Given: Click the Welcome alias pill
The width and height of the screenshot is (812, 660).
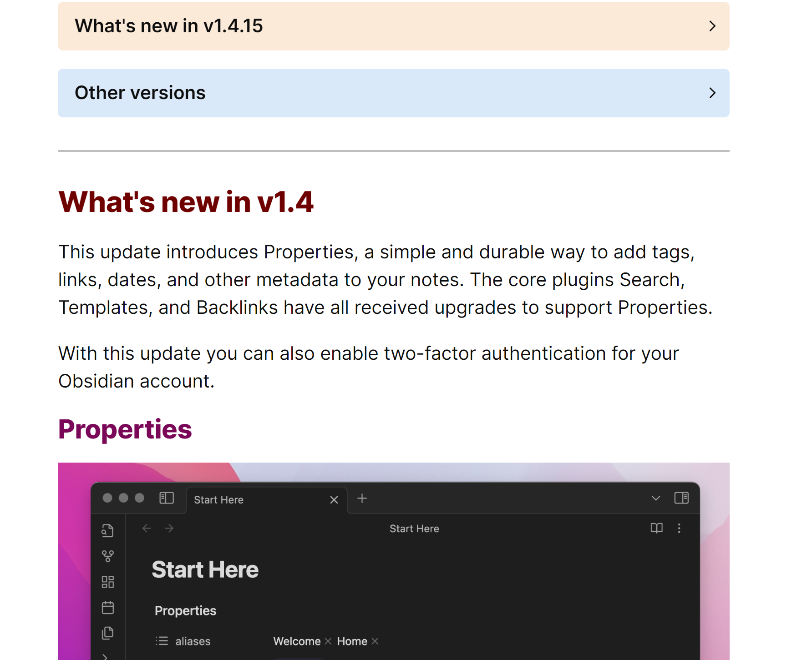Looking at the screenshot, I should click(x=297, y=641).
